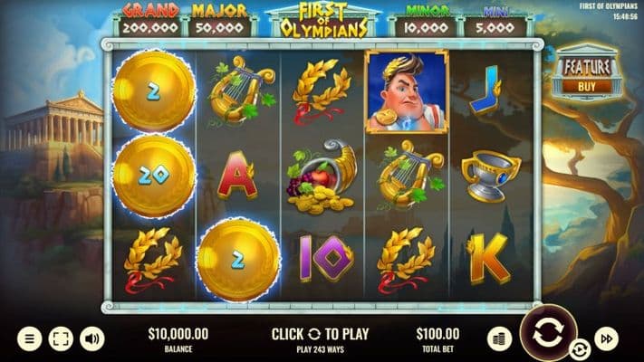Click the Feature Buy button

[587, 72]
